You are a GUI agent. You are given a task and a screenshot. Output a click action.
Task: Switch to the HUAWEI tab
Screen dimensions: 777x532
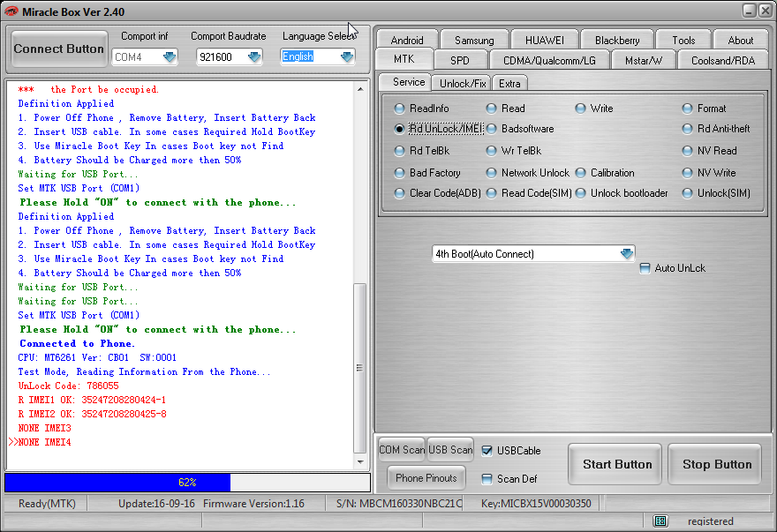[545, 40]
